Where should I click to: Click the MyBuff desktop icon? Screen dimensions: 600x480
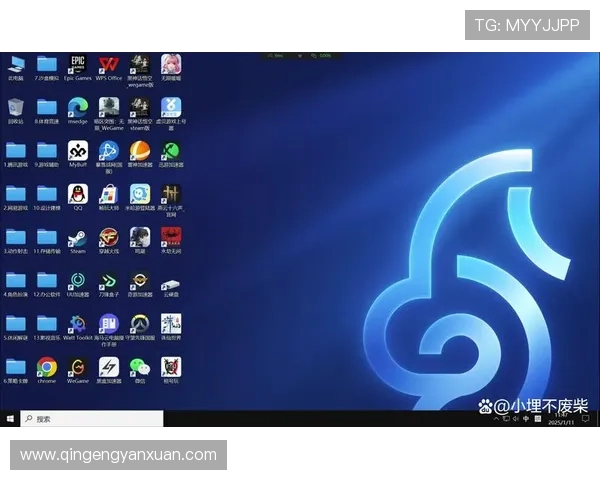click(x=78, y=150)
